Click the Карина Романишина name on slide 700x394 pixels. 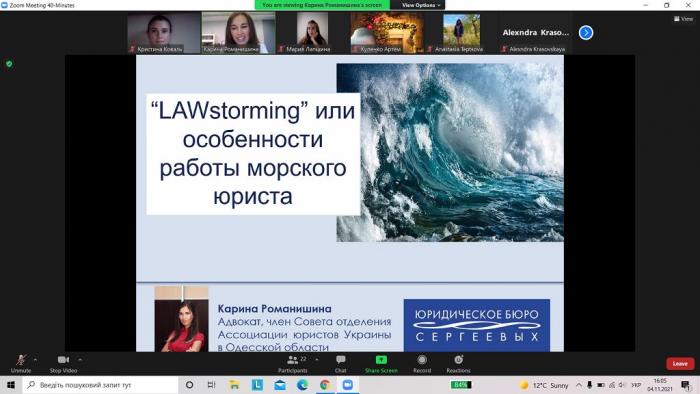tap(275, 308)
